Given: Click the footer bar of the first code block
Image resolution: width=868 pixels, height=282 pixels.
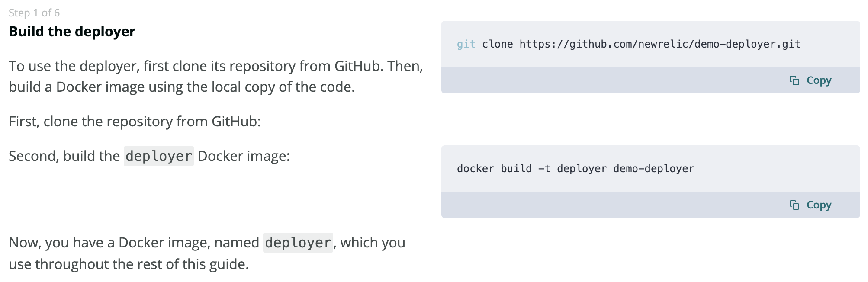Looking at the screenshot, I should (x=606, y=80).
